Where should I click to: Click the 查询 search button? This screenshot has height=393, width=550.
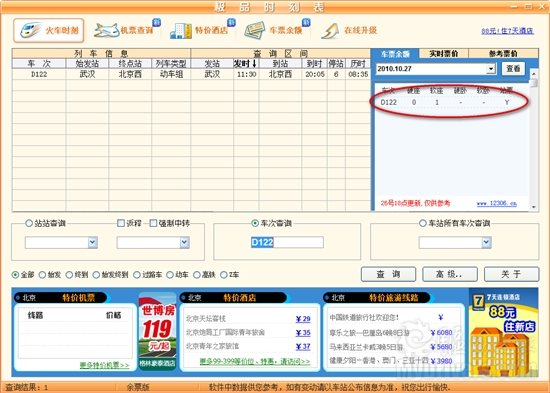(x=389, y=274)
